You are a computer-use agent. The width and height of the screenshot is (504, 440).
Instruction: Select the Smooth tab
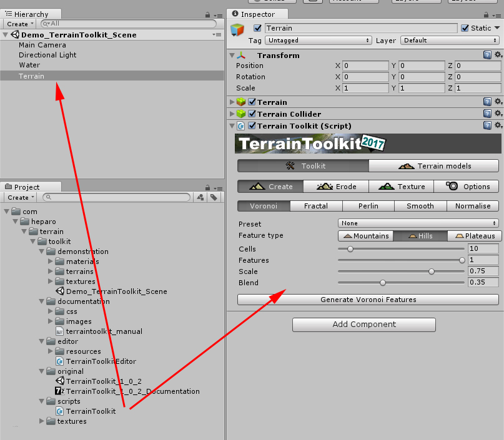pos(420,206)
